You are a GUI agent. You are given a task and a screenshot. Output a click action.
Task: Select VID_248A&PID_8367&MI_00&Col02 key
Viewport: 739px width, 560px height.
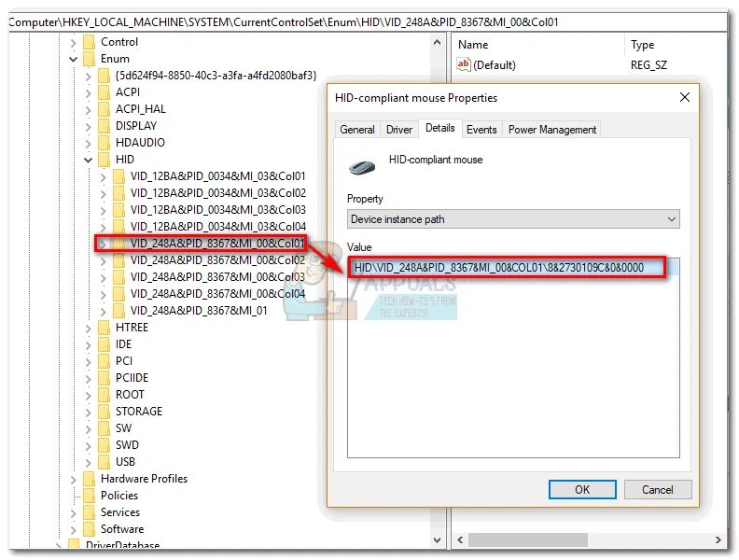217,260
